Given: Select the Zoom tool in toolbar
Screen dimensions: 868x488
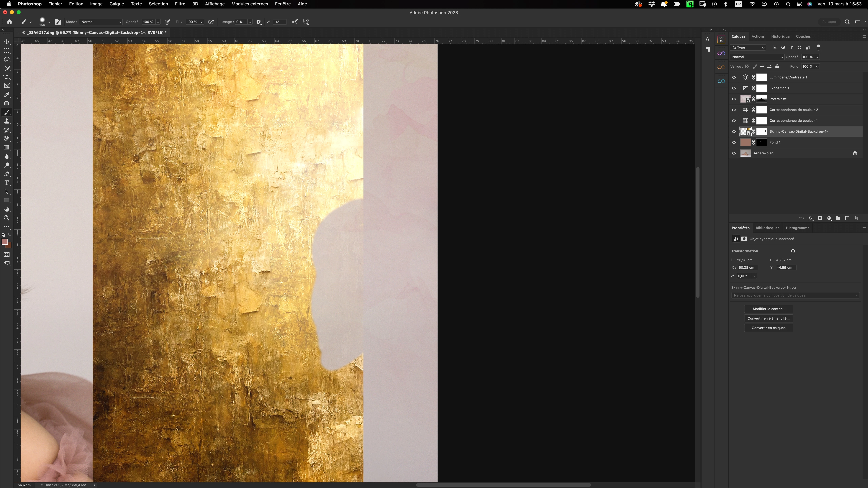Looking at the screenshot, I should click(x=7, y=218).
